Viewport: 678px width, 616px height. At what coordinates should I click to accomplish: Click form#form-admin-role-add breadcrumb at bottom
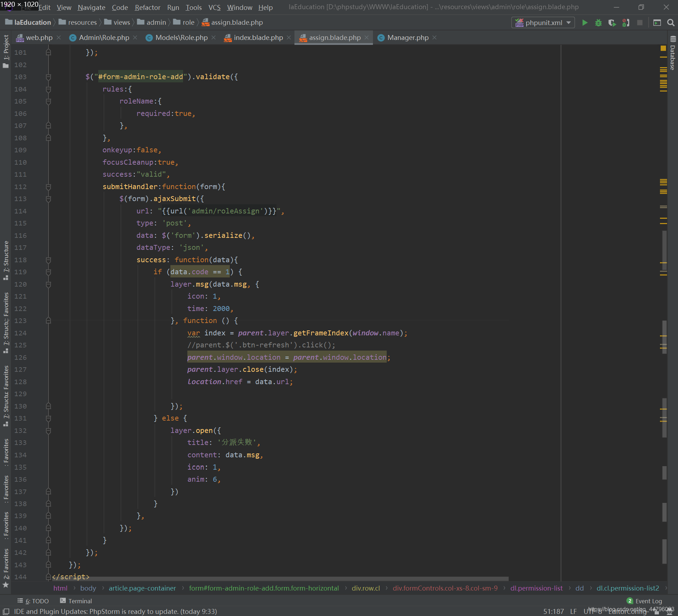pos(264,588)
